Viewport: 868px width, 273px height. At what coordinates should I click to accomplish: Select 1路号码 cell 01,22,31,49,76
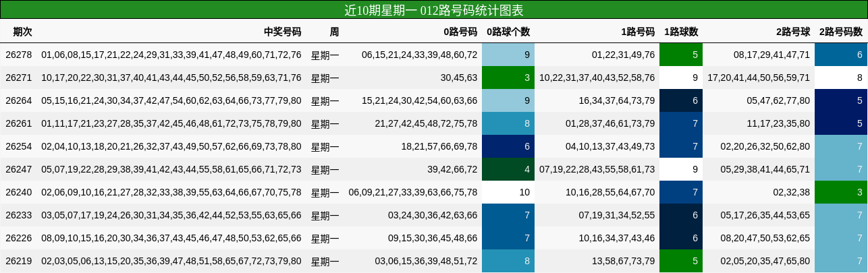tap(623, 55)
